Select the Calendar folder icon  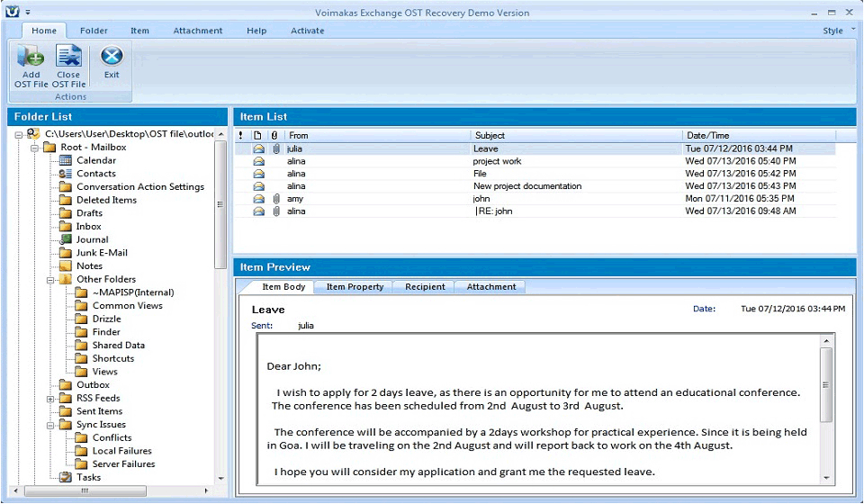66,160
